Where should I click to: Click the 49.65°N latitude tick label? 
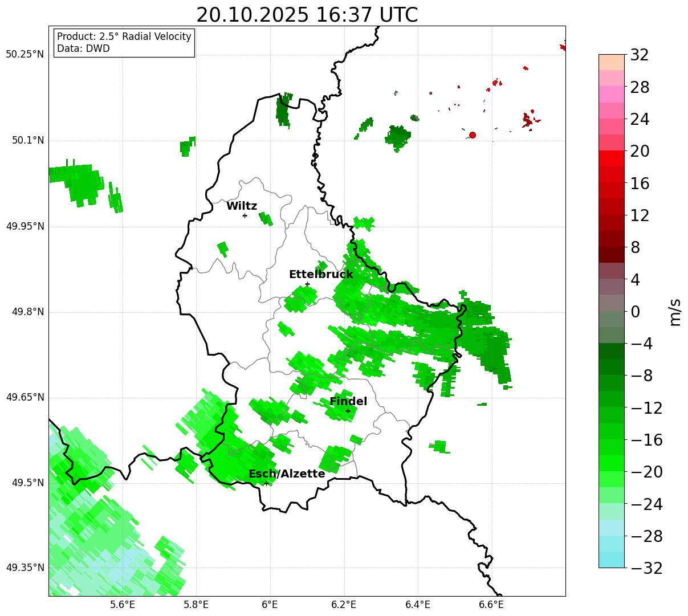coord(25,398)
